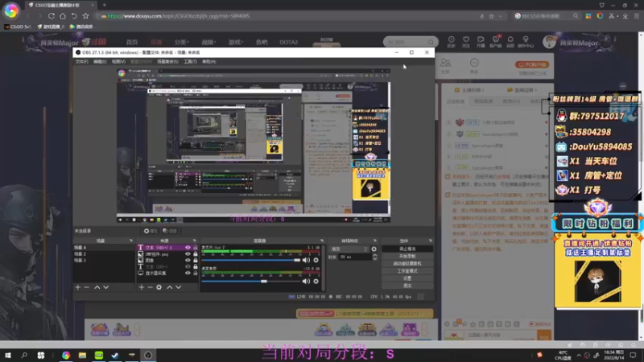Move the selected source down
This screenshot has width=644, height=362.
(x=178, y=287)
